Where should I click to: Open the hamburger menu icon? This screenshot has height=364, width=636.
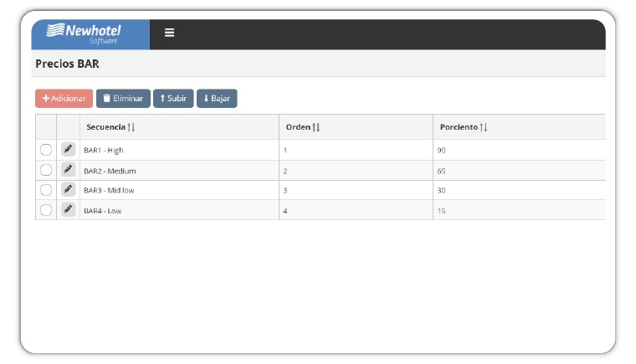[169, 33]
